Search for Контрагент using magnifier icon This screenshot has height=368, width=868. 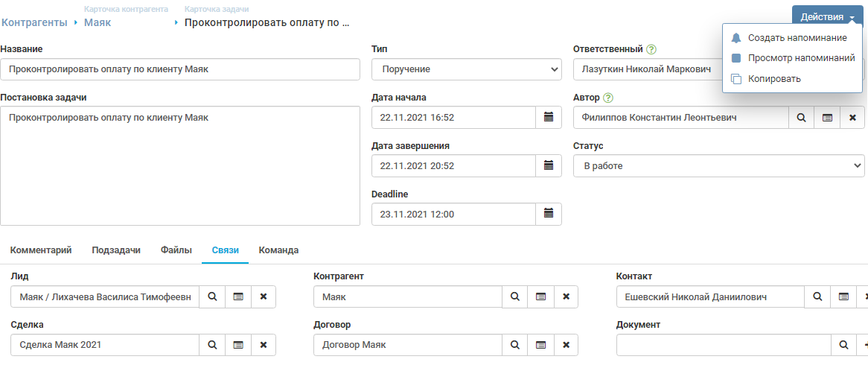514,296
